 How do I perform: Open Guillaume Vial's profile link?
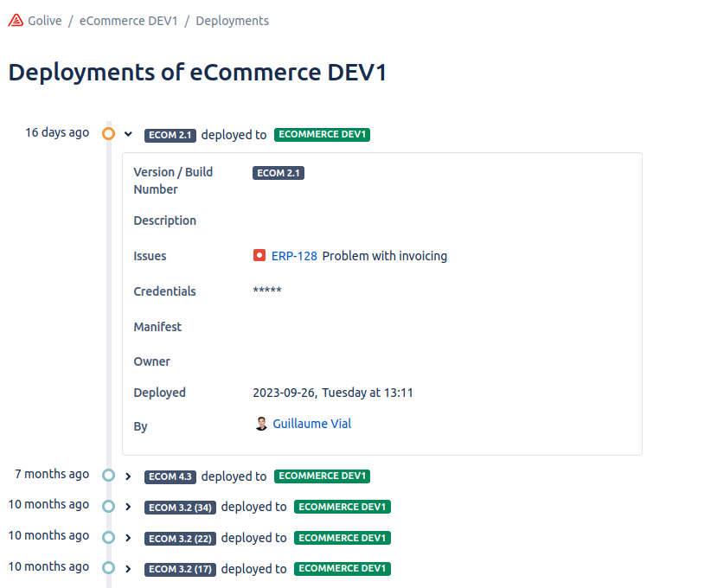coord(311,424)
